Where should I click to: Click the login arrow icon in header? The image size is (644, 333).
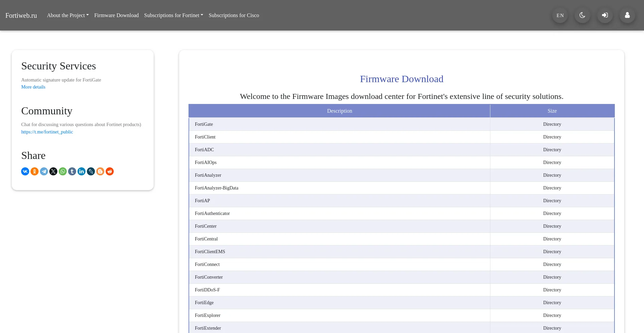point(605,15)
